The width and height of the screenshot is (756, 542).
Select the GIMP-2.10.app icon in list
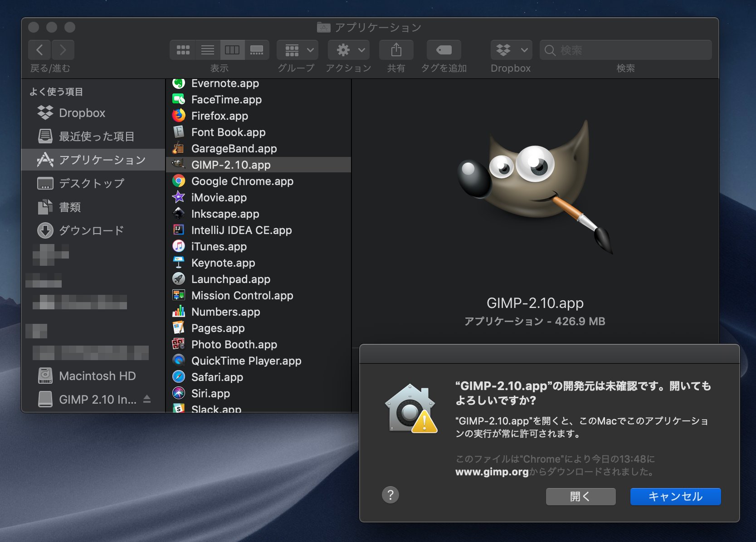pyautogui.click(x=179, y=164)
